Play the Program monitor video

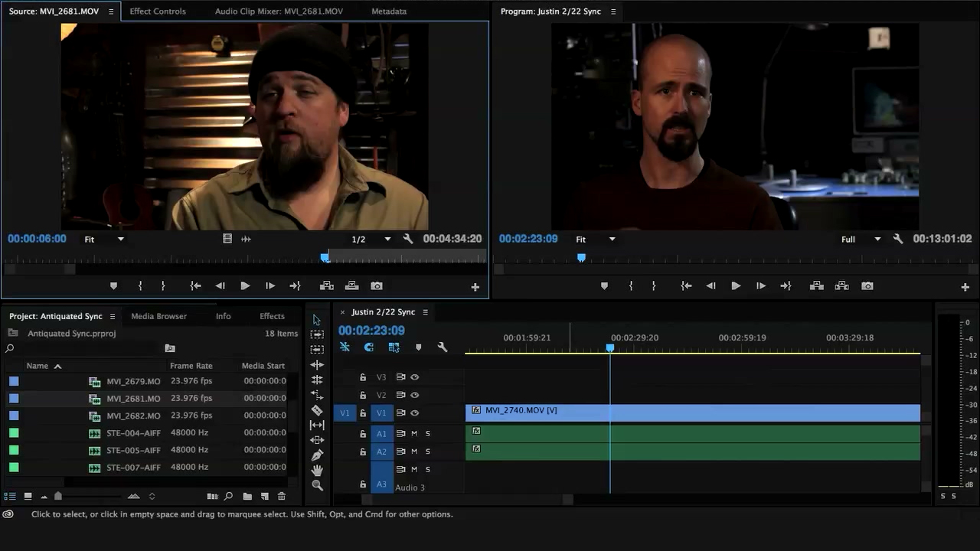coord(736,286)
